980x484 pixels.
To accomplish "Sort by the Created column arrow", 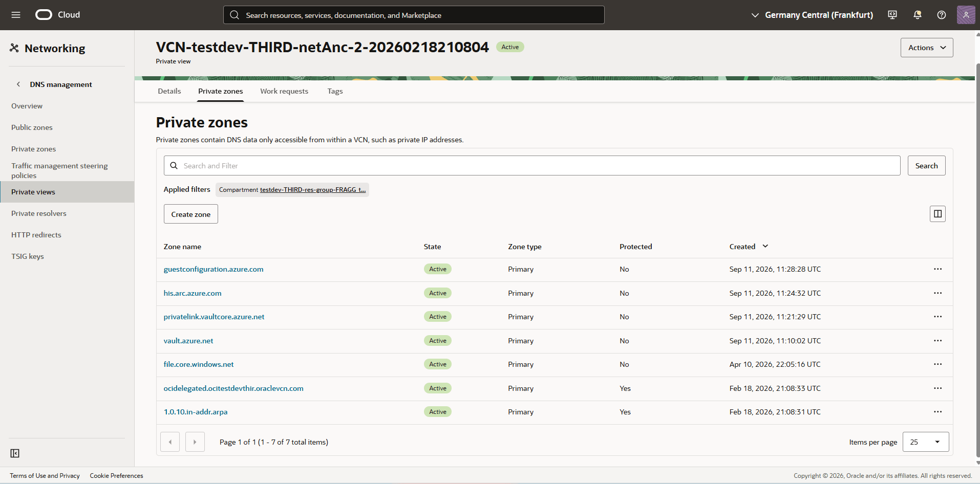I will [765, 247].
